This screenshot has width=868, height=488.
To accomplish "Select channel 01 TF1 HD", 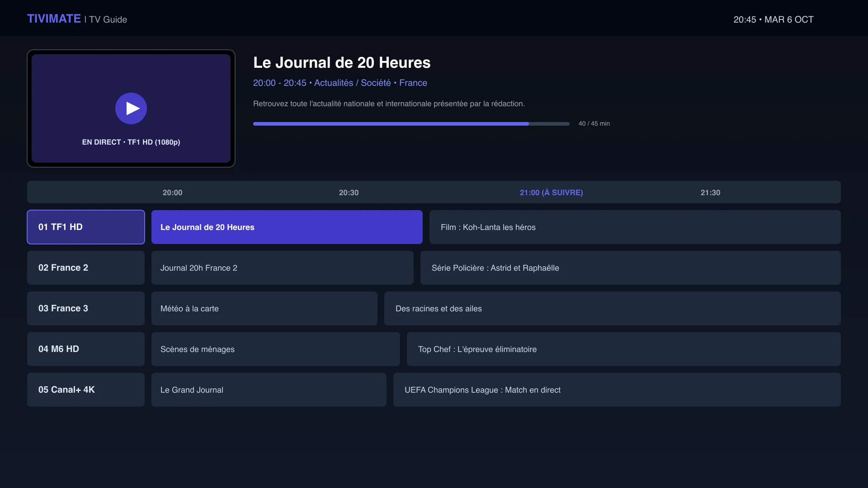I will click(x=86, y=227).
